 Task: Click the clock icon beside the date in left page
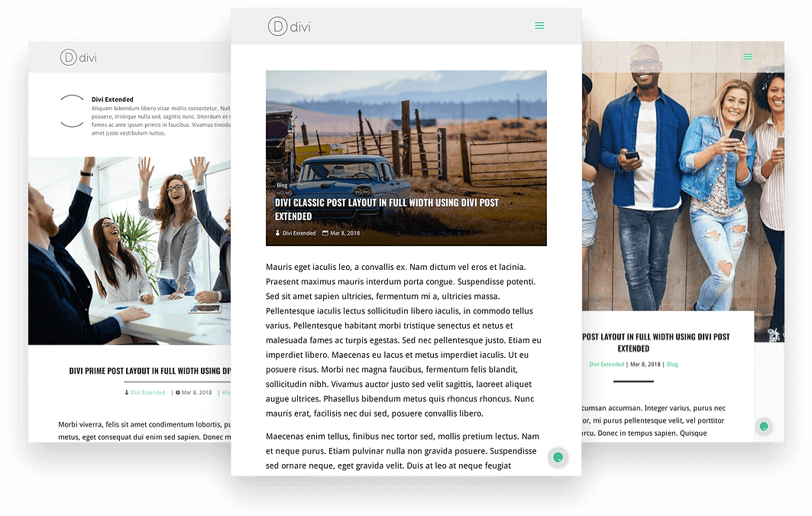pyautogui.click(x=178, y=393)
